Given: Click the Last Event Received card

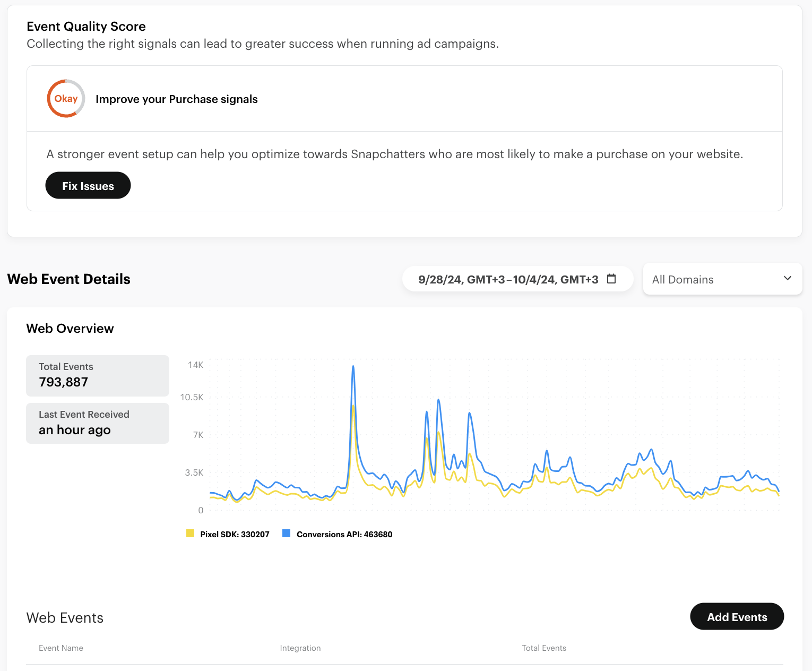Looking at the screenshot, I should 97,423.
